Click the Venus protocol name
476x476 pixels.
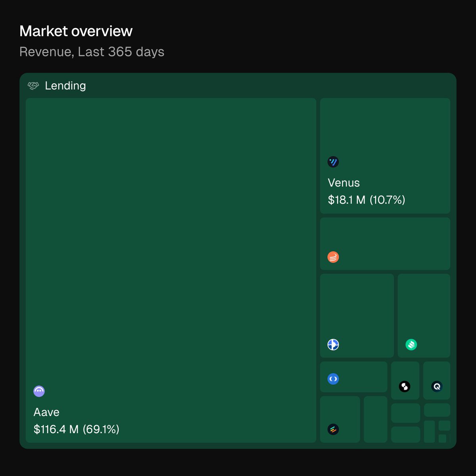pyautogui.click(x=344, y=183)
